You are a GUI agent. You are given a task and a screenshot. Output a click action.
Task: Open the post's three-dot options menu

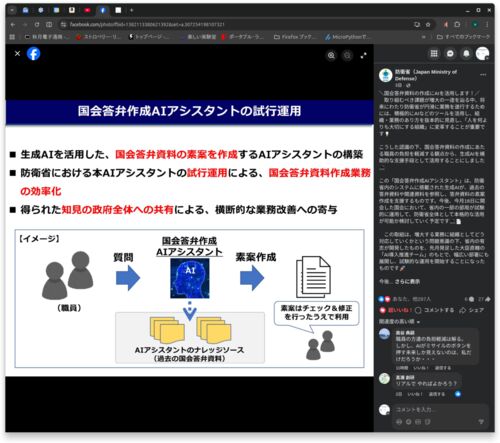tap(483, 75)
